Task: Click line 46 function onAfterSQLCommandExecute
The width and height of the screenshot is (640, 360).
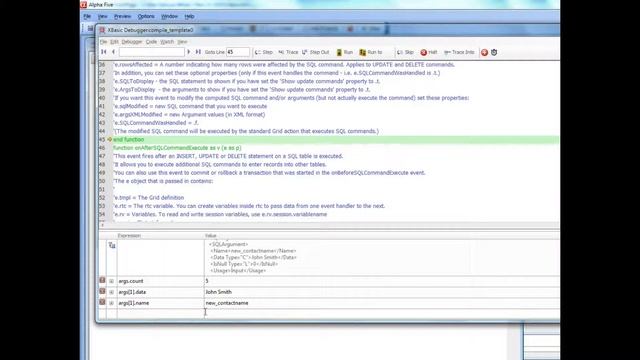Action: pyautogui.click(x=177, y=148)
